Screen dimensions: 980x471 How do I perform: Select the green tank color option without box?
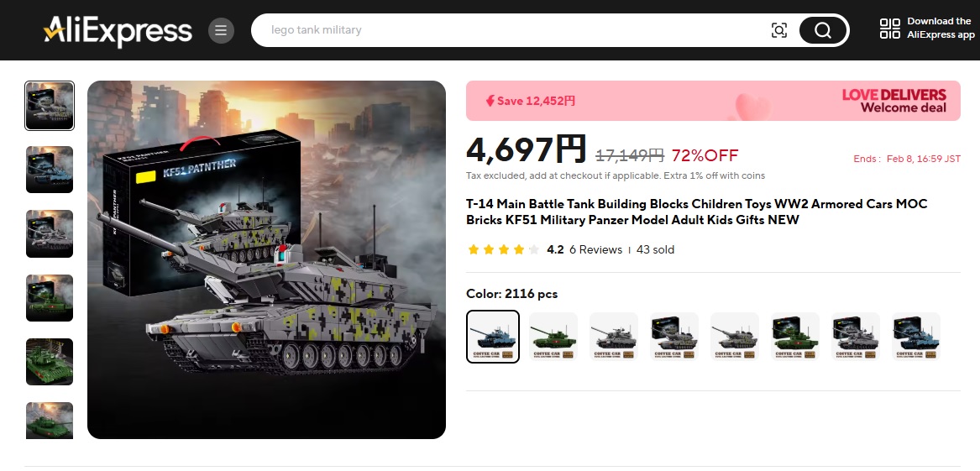coord(553,337)
